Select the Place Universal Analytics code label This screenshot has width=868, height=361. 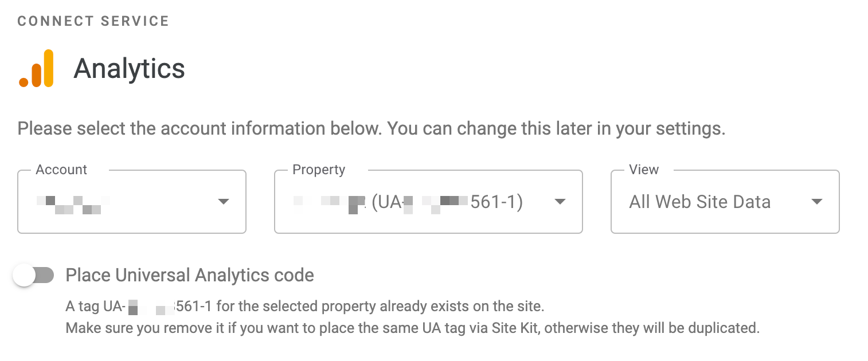click(x=190, y=275)
